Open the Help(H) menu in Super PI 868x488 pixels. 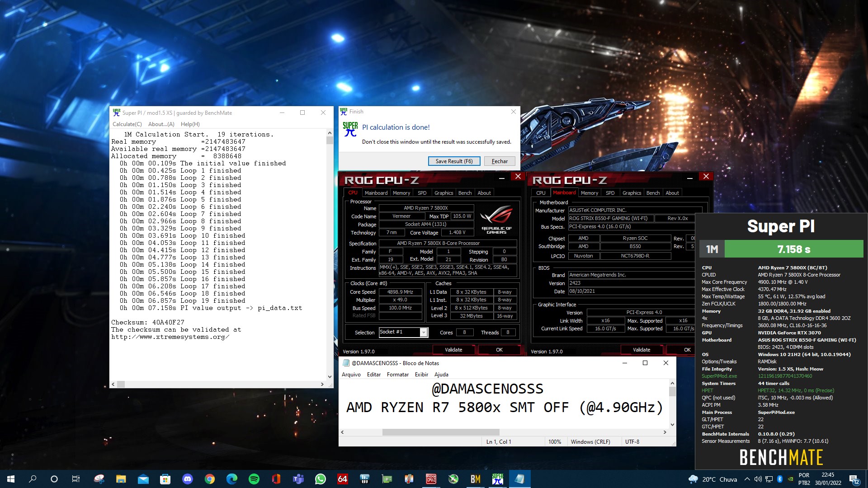190,124
